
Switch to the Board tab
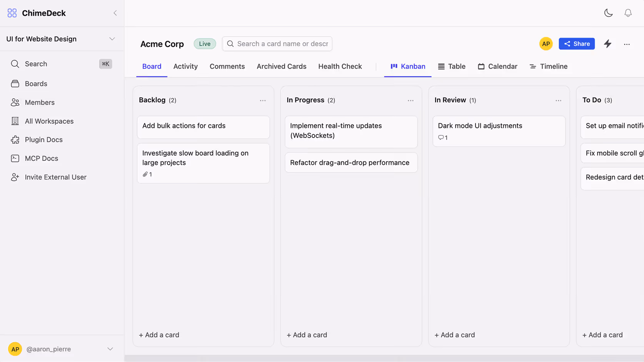pos(152,66)
